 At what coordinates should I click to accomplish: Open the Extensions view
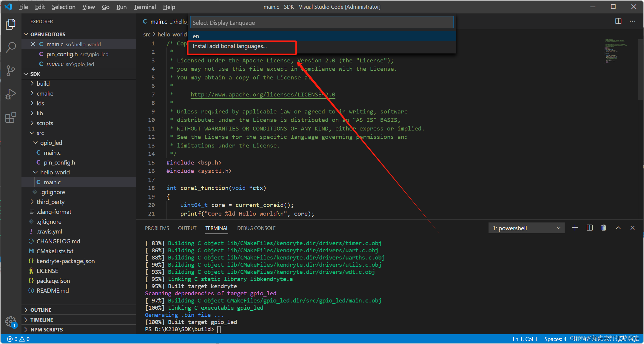11,117
